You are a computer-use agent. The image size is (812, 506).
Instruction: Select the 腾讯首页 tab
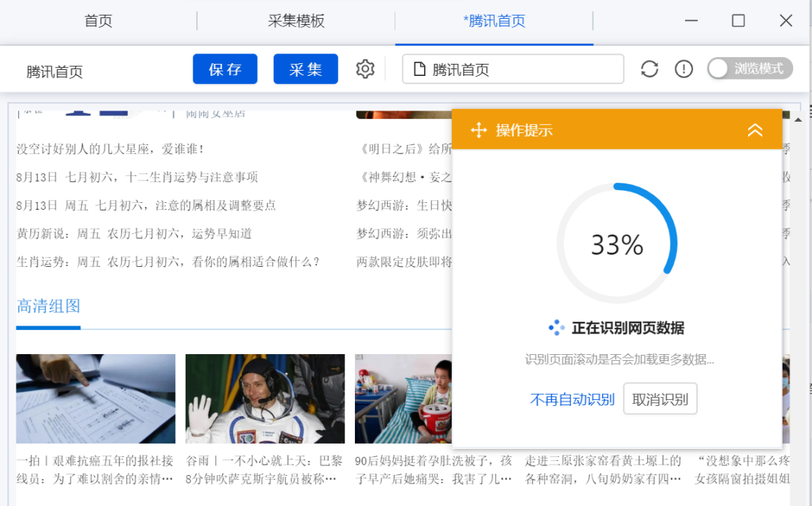(x=494, y=21)
